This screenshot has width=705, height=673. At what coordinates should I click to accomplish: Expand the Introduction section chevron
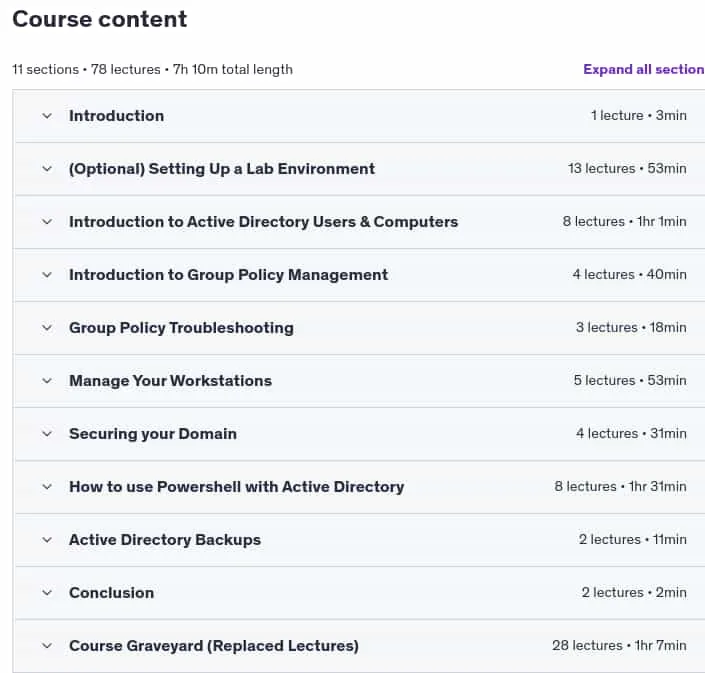[47, 116]
